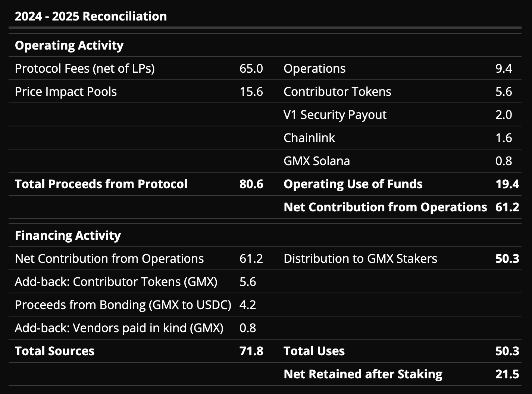
Task: Click the 65.0 Protocol Fees value
Action: tap(251, 69)
